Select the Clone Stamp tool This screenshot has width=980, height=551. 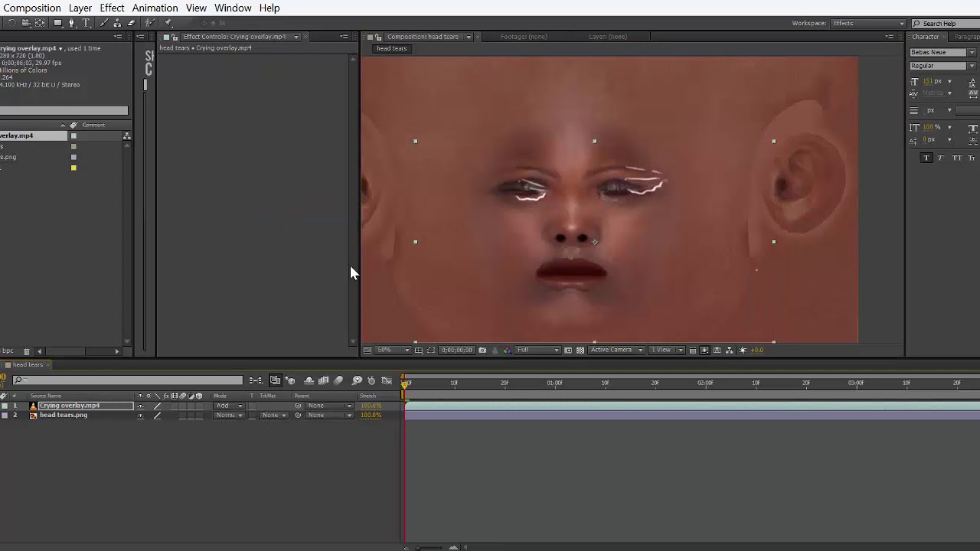pos(117,23)
